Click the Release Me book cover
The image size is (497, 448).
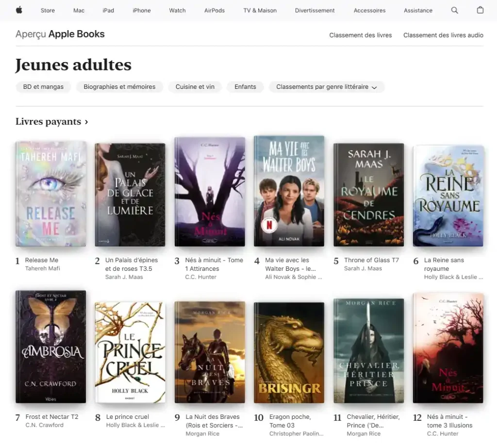(x=50, y=194)
